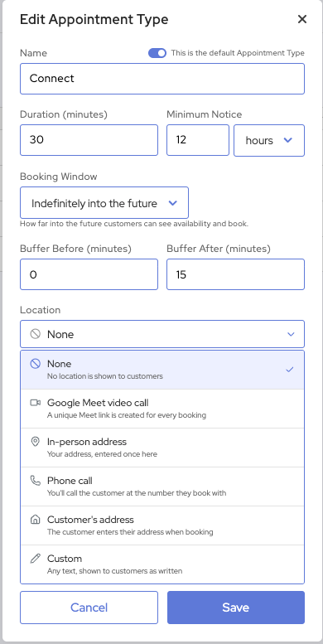Screen dimensions: 323x644
Task: Select the Google Meet video call option
Action: (x=162, y=409)
